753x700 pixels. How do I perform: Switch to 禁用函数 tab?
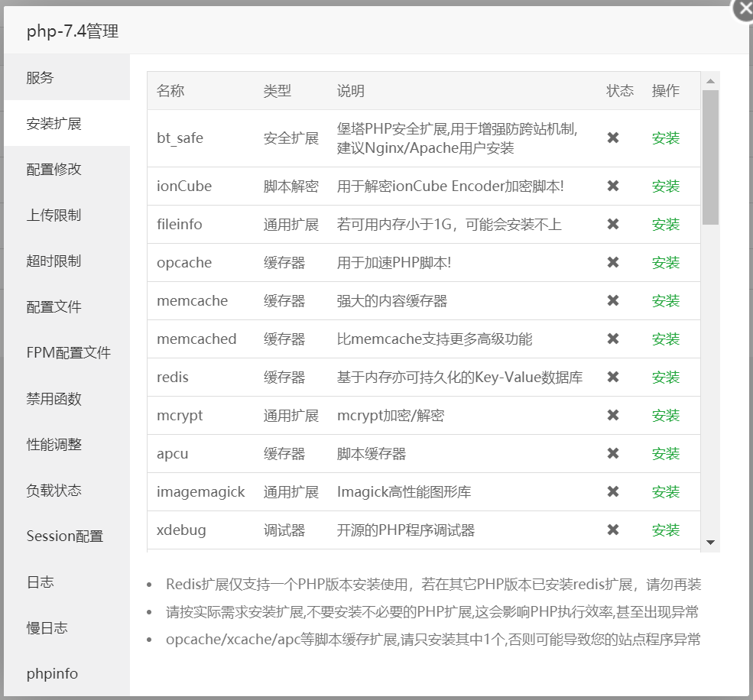pos(67,398)
